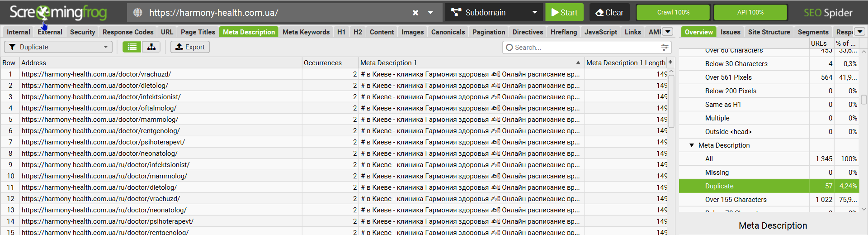Switch to list view mode
Viewport: 868px width, 235px height.
pos(132,47)
